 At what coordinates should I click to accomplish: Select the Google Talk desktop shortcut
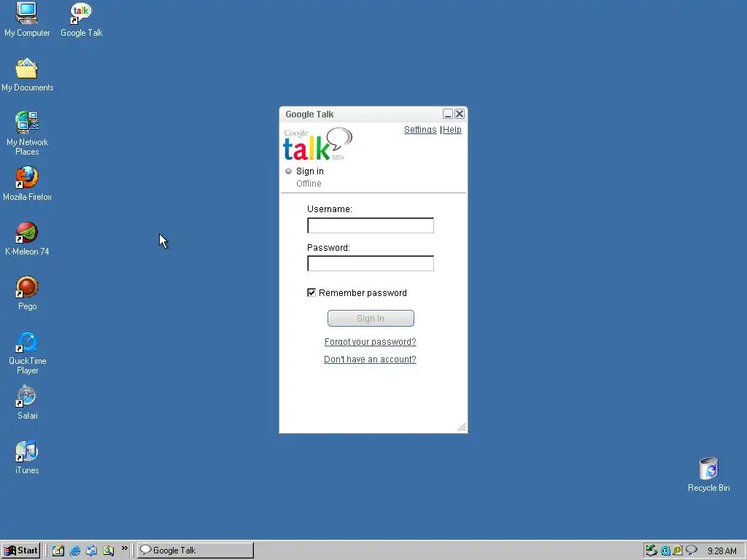pos(82,19)
